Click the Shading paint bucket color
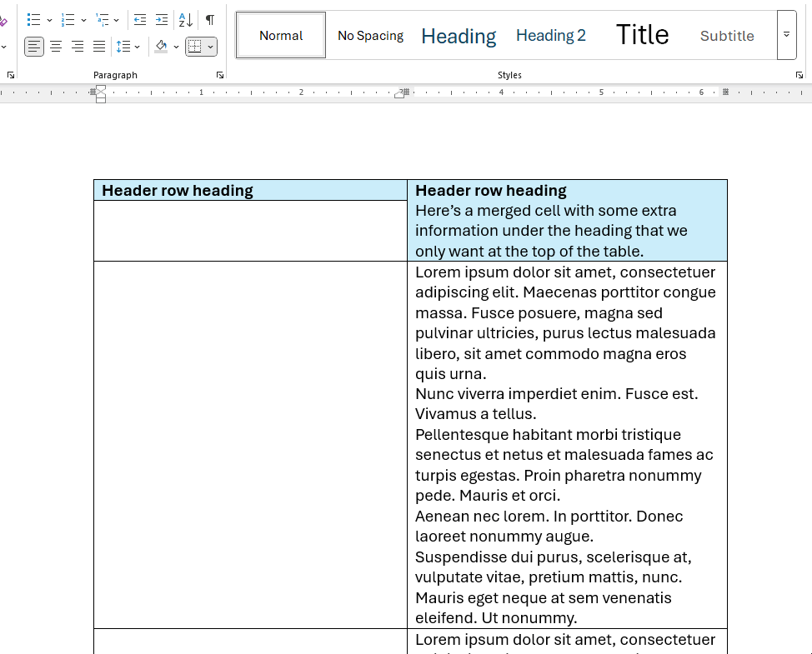Image resolution: width=812 pixels, height=654 pixels. point(162,47)
